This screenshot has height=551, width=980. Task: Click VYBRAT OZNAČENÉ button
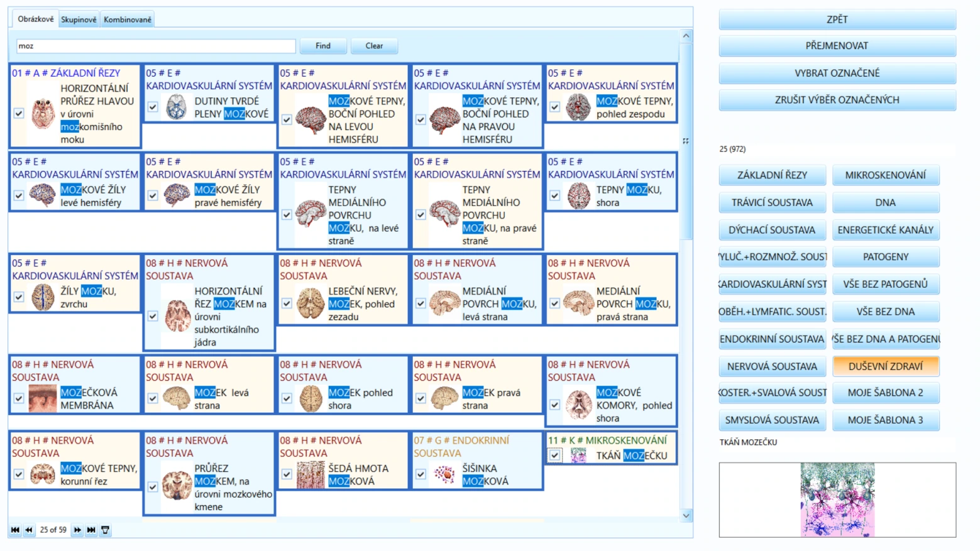click(837, 73)
